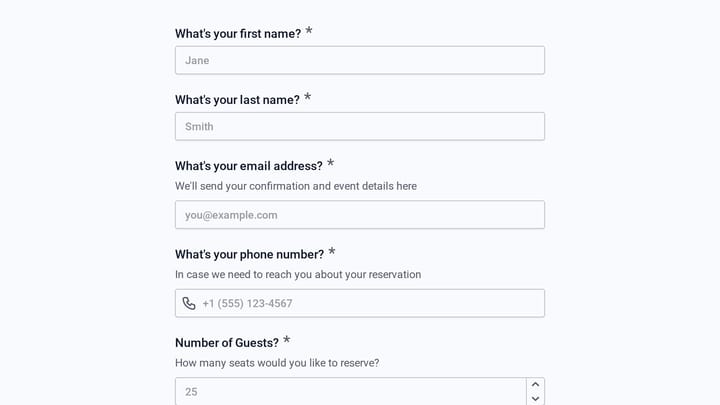The width and height of the screenshot is (720, 405).
Task: Click the "Number of Guests?" label
Action: tap(227, 343)
